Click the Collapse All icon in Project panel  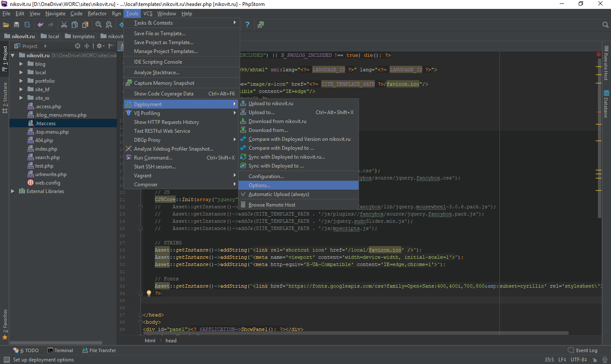point(87,46)
